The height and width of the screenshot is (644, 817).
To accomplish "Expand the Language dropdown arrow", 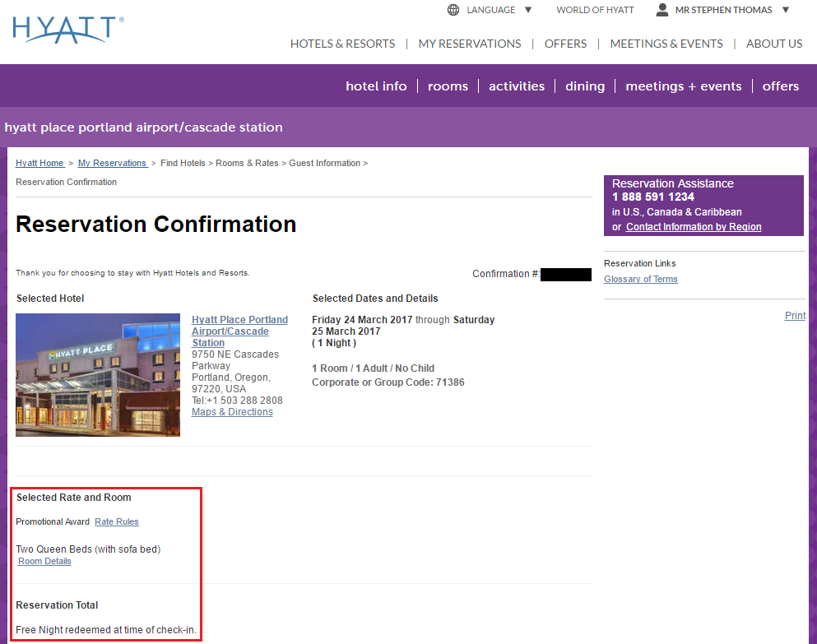I will [x=528, y=10].
